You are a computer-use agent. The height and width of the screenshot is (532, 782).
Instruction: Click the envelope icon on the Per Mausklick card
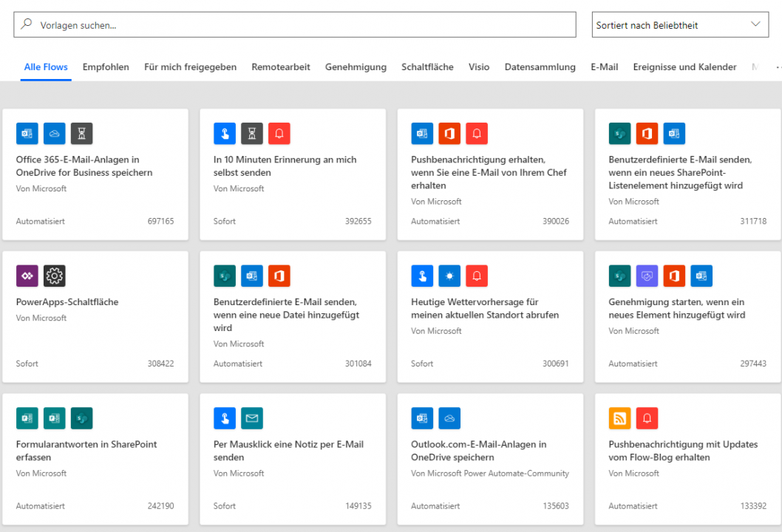pyautogui.click(x=252, y=418)
